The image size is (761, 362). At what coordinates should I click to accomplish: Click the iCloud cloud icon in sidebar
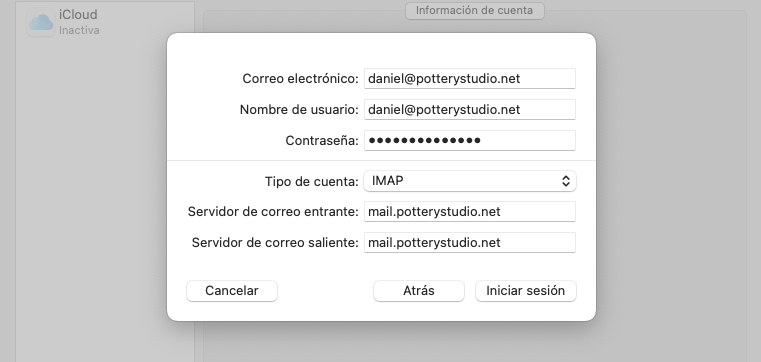41,23
